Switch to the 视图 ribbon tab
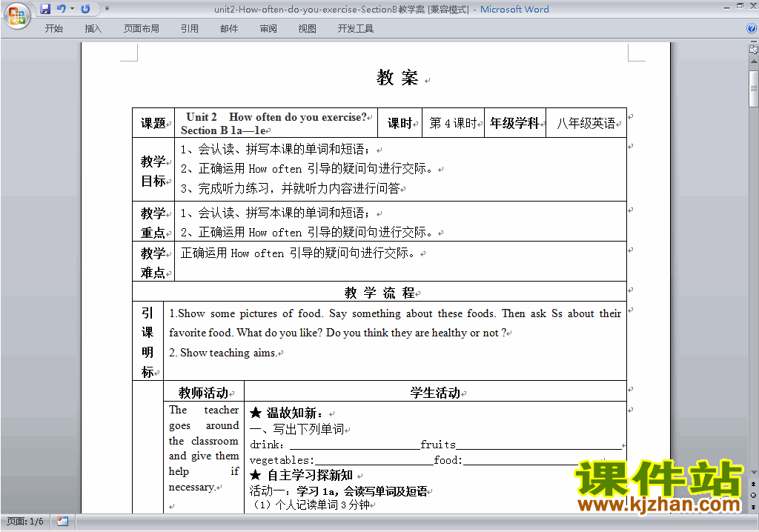 point(308,29)
